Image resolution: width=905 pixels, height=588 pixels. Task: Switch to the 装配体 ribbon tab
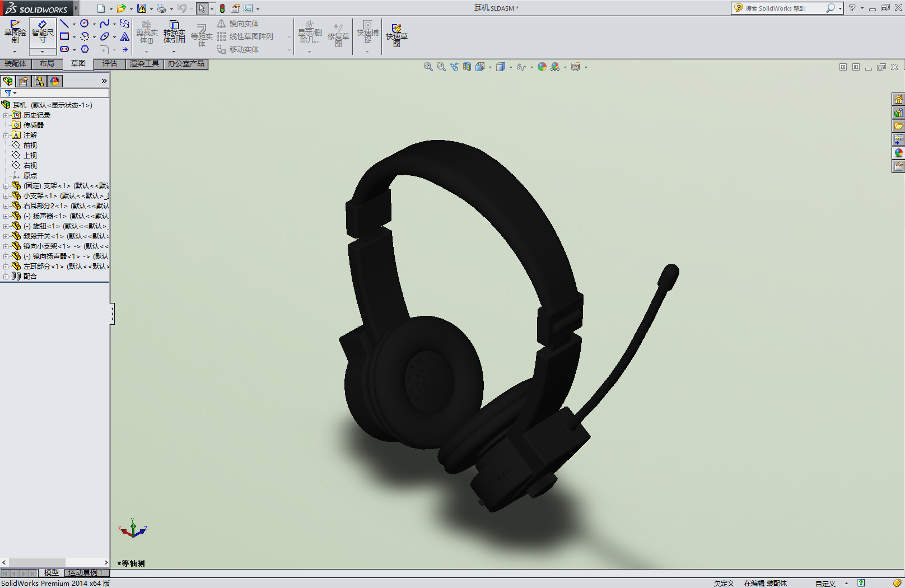16,64
